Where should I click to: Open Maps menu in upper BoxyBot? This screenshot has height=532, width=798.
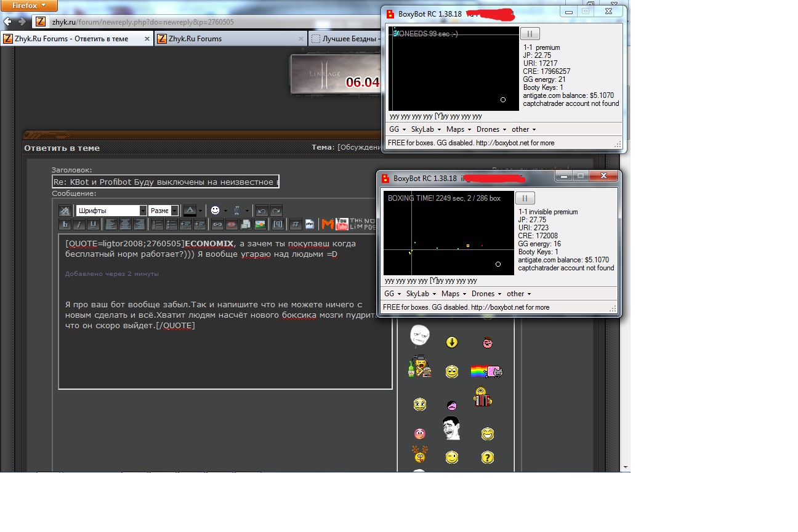click(459, 129)
